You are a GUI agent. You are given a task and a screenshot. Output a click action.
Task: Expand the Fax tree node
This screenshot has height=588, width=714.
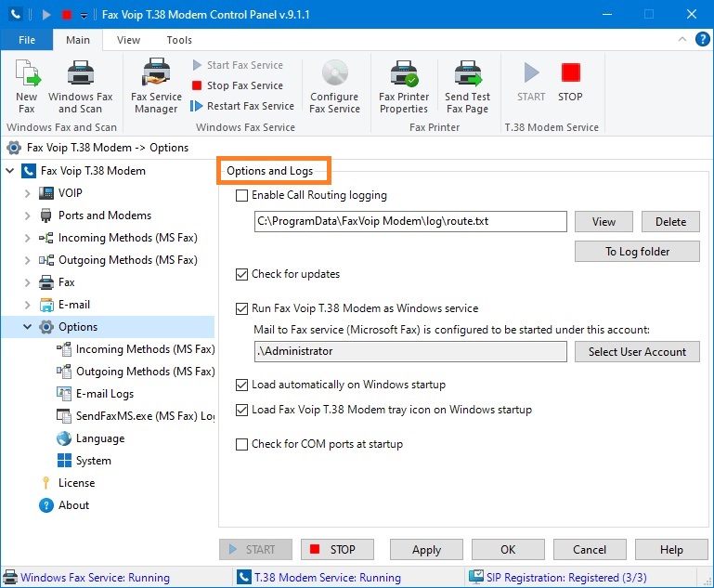(x=27, y=282)
